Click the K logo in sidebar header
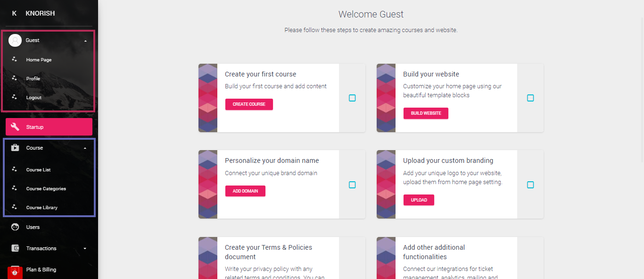 (x=14, y=13)
